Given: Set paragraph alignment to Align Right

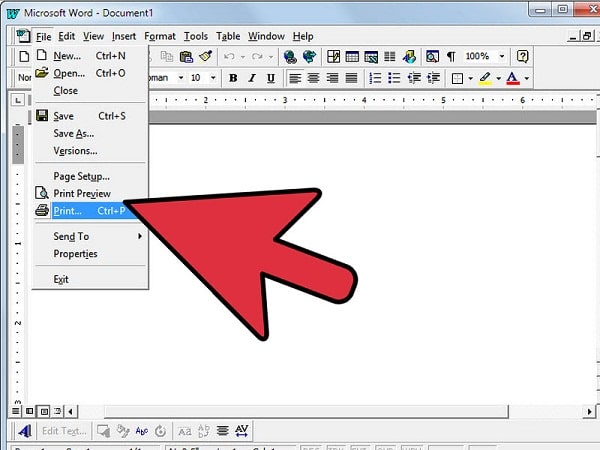Looking at the screenshot, I should click(x=332, y=78).
